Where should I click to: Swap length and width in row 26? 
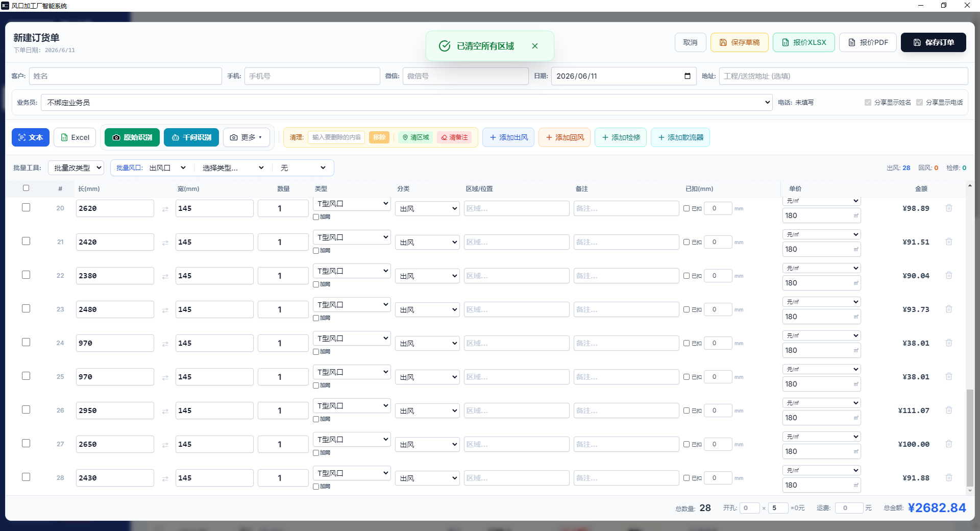pyautogui.click(x=165, y=411)
